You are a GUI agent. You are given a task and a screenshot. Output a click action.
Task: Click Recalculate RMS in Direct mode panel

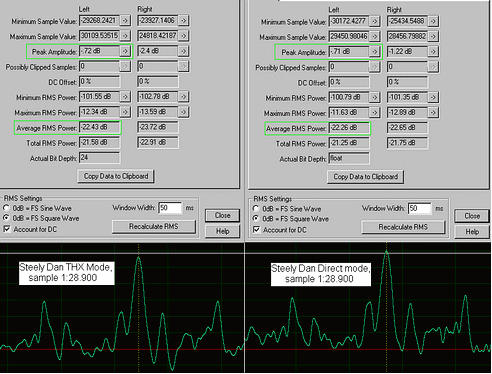pos(403,227)
